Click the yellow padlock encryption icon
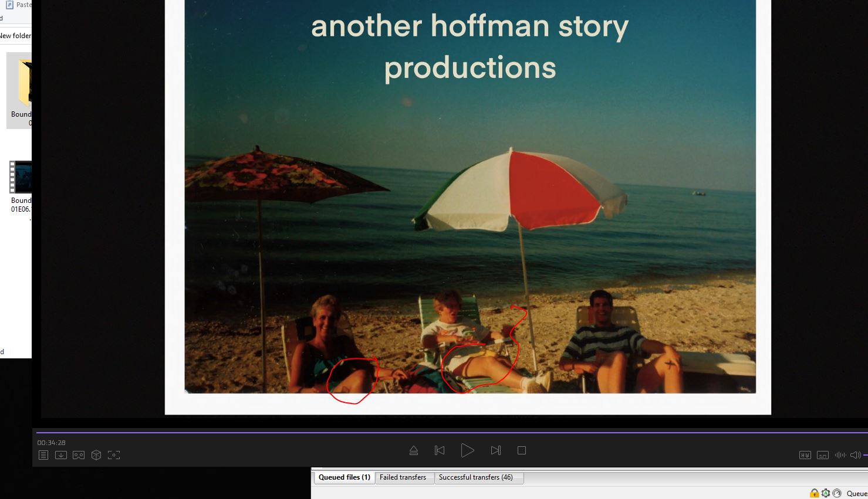This screenshot has height=499, width=868. point(815,493)
